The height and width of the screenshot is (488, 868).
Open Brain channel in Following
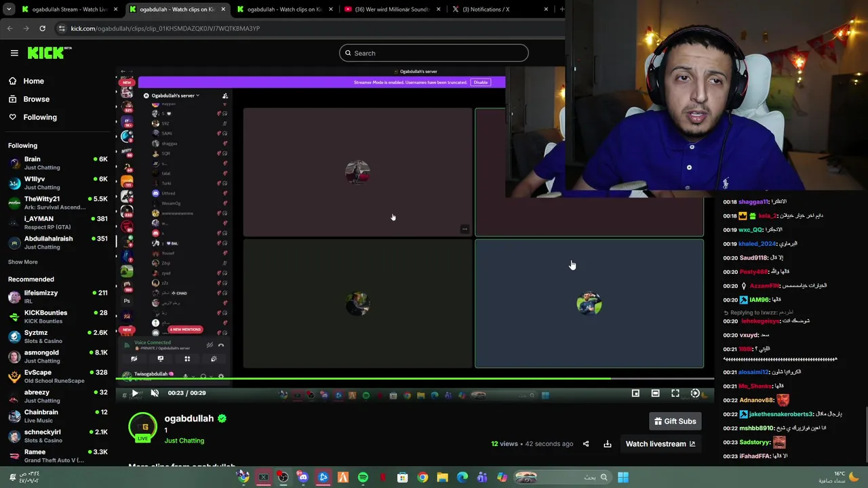58,163
